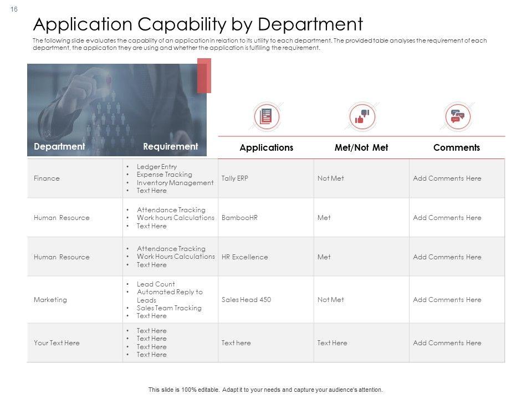532x399 pixels.
Task: Click the 'Expense Tracking' bullet
Action: pos(164,175)
